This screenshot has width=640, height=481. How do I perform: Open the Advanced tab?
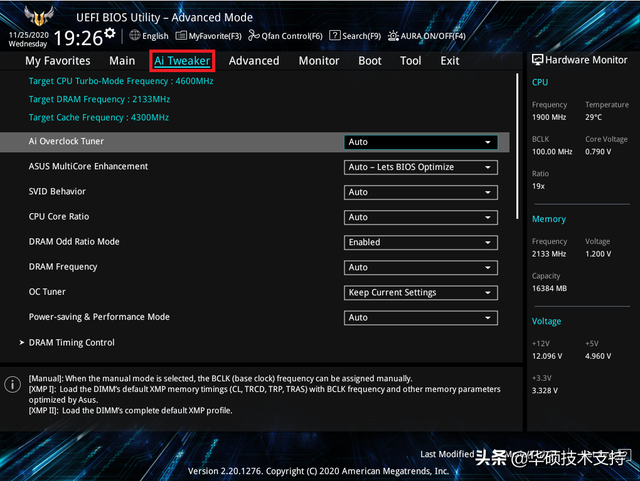pos(254,61)
